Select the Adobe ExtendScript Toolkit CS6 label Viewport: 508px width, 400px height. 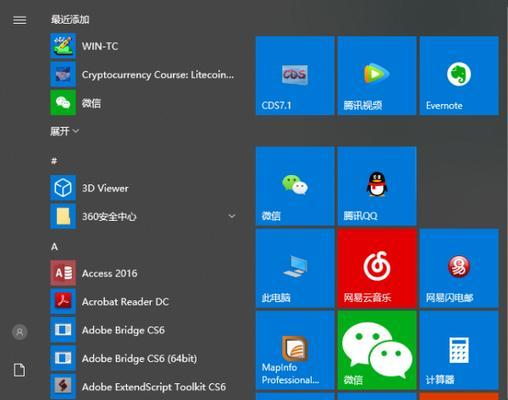[x=154, y=387]
